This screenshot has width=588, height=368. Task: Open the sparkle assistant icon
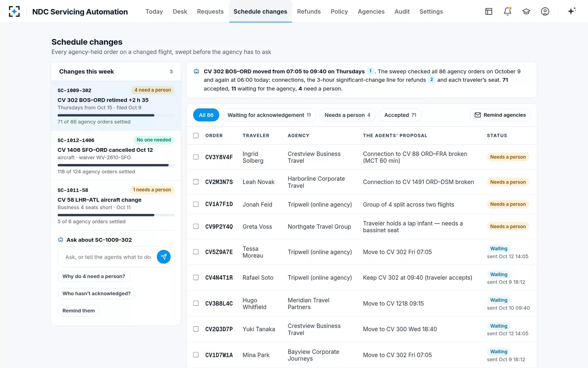(572, 11)
